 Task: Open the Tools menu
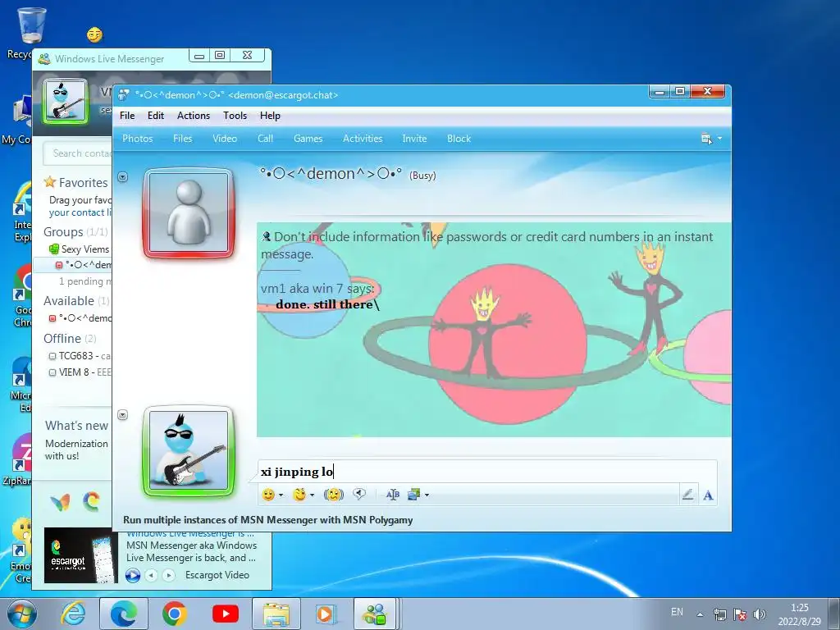point(235,116)
